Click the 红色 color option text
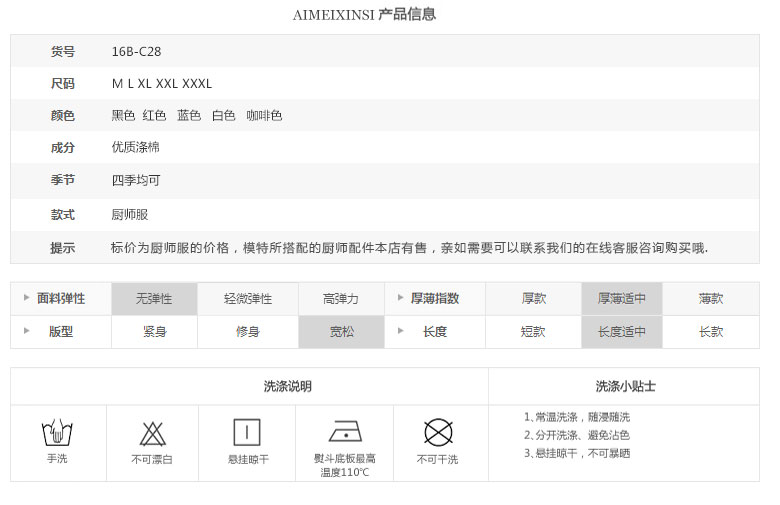Viewport: 780px width, 505px height. click(x=154, y=116)
